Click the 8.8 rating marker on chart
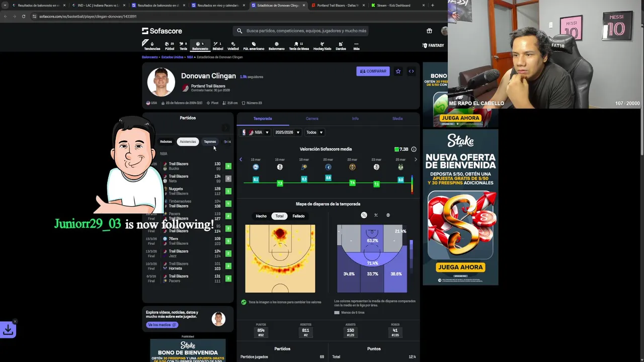Image resolution: width=644 pixels, height=362 pixels. point(328,178)
